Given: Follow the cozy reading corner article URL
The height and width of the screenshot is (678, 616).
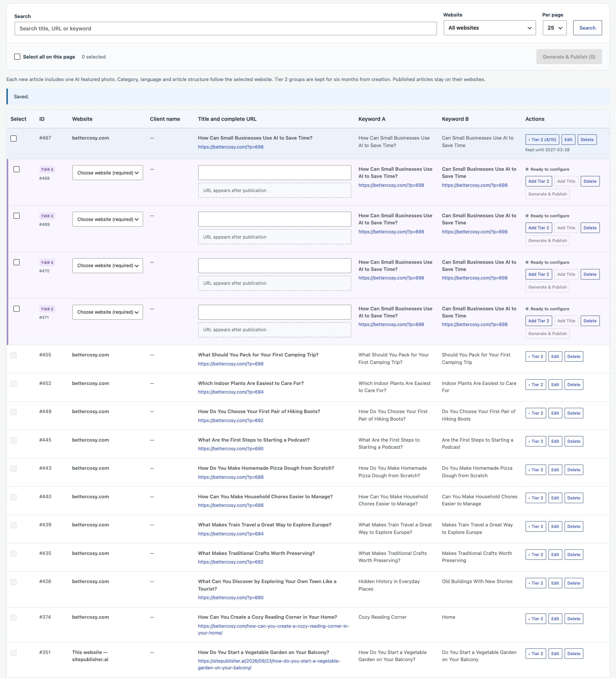Looking at the screenshot, I should point(274,630).
